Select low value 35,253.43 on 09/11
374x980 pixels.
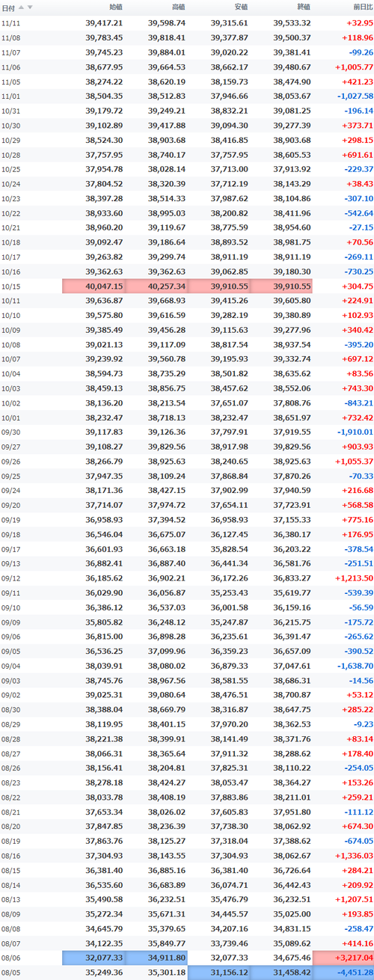[229, 592]
